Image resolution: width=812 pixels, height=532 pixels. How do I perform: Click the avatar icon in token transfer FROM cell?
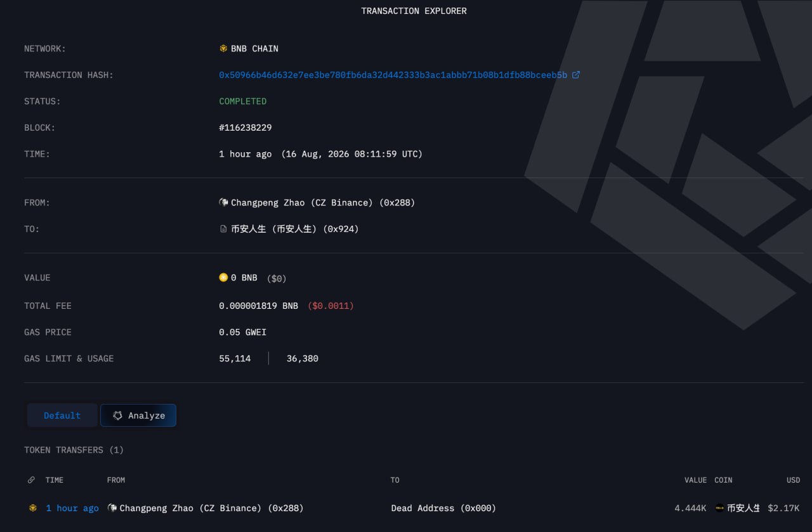(x=112, y=508)
